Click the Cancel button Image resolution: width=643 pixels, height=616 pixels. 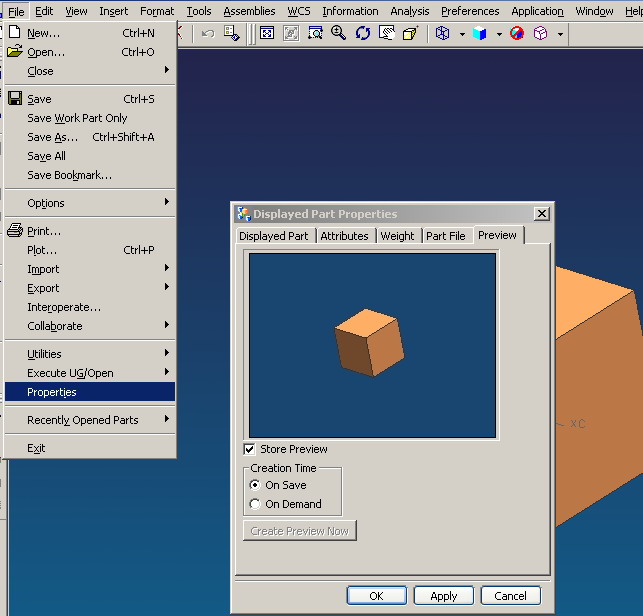point(511,595)
